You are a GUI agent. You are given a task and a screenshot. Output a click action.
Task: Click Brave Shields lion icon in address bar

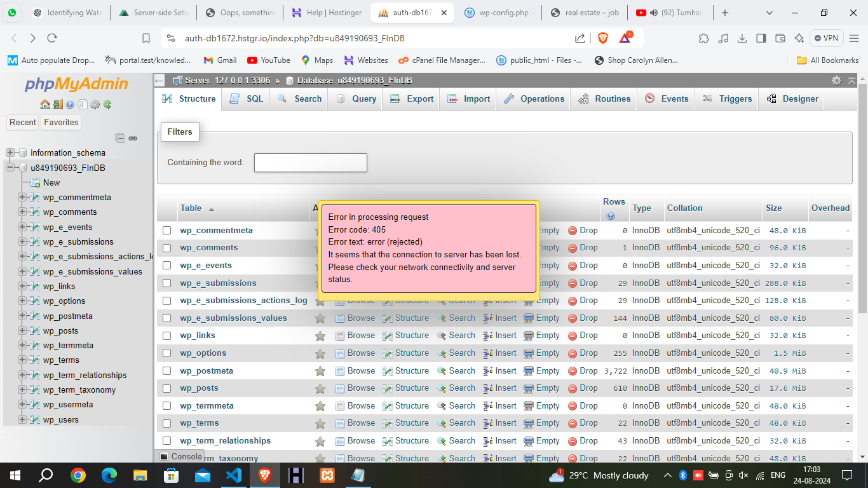click(602, 38)
